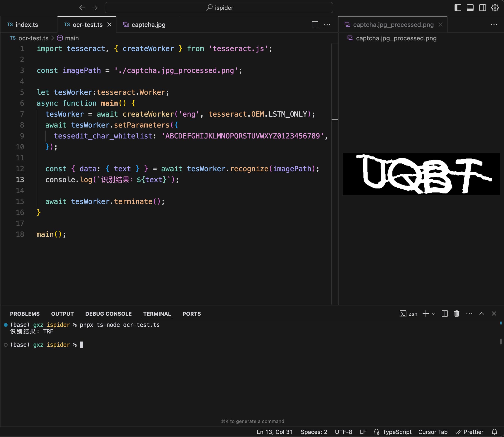Click the editor minimap scroll slider
504x437 pixels.
(x=335, y=119)
